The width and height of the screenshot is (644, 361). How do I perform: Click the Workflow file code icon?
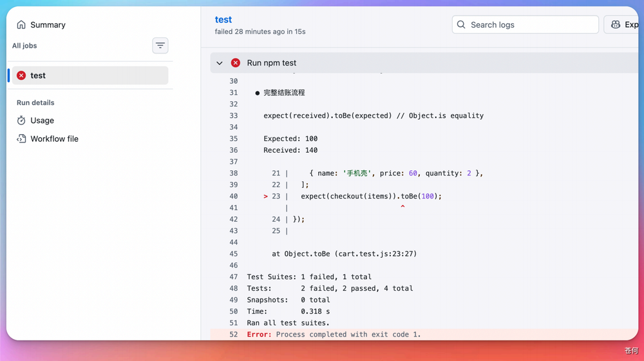(21, 139)
